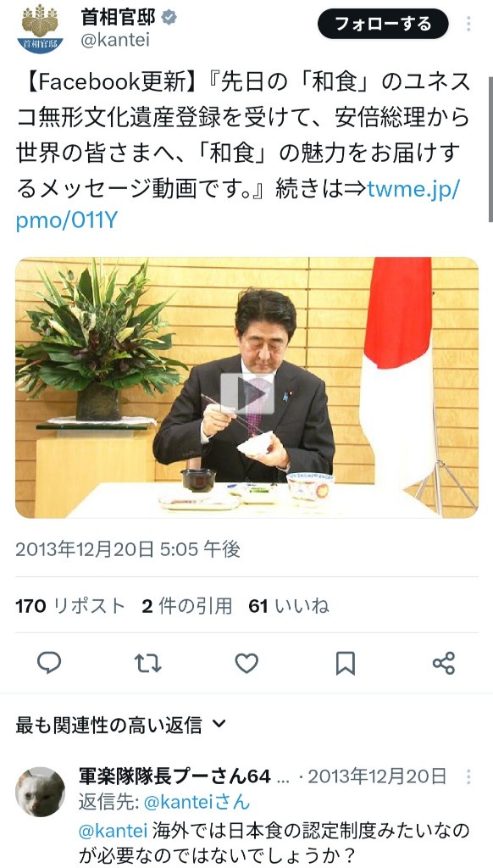
Task: Open the reply's three-dot options menu
Action: [x=468, y=776]
